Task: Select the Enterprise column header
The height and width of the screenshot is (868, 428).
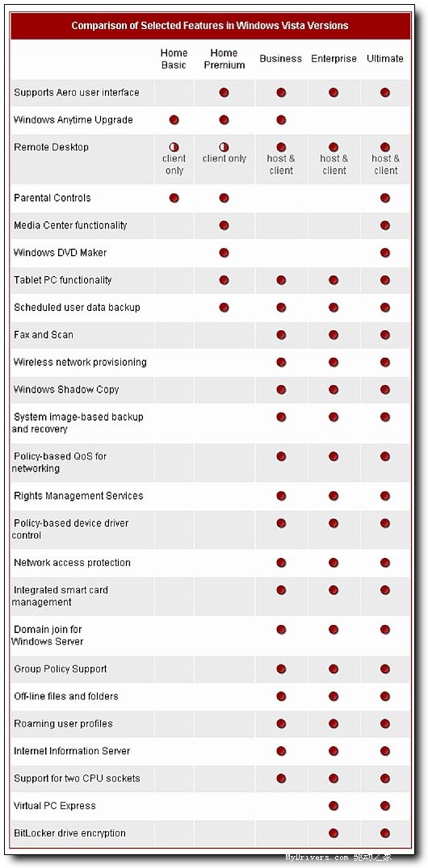Action: click(334, 59)
